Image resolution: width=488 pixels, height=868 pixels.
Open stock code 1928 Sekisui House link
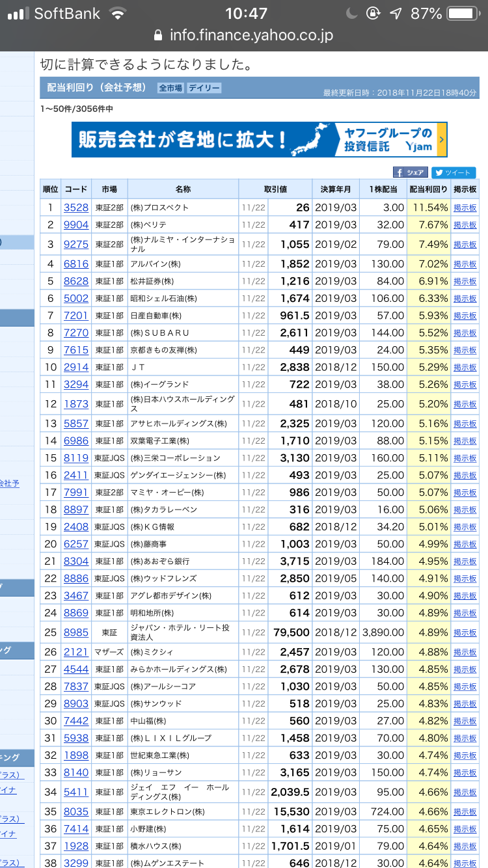pyautogui.click(x=76, y=847)
